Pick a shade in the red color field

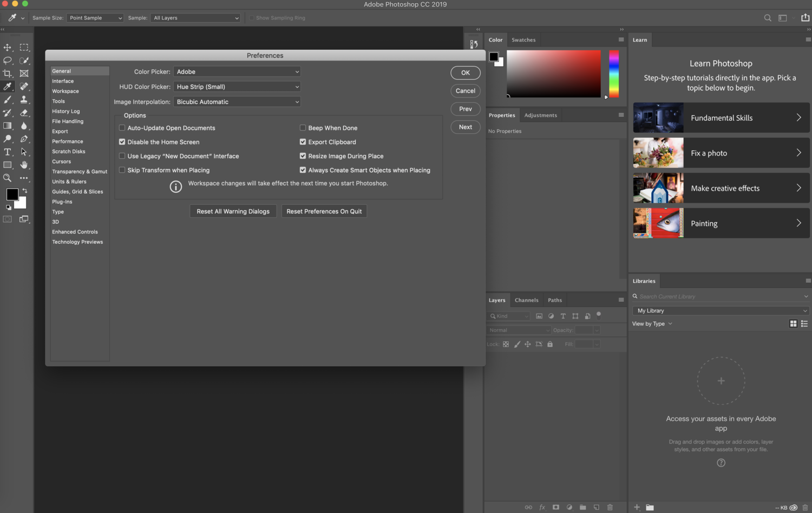point(554,74)
